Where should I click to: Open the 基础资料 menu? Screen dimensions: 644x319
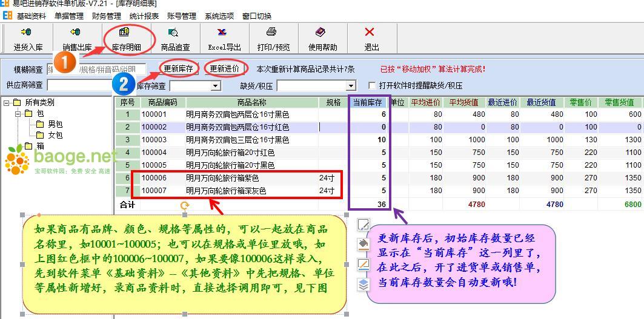pos(31,16)
